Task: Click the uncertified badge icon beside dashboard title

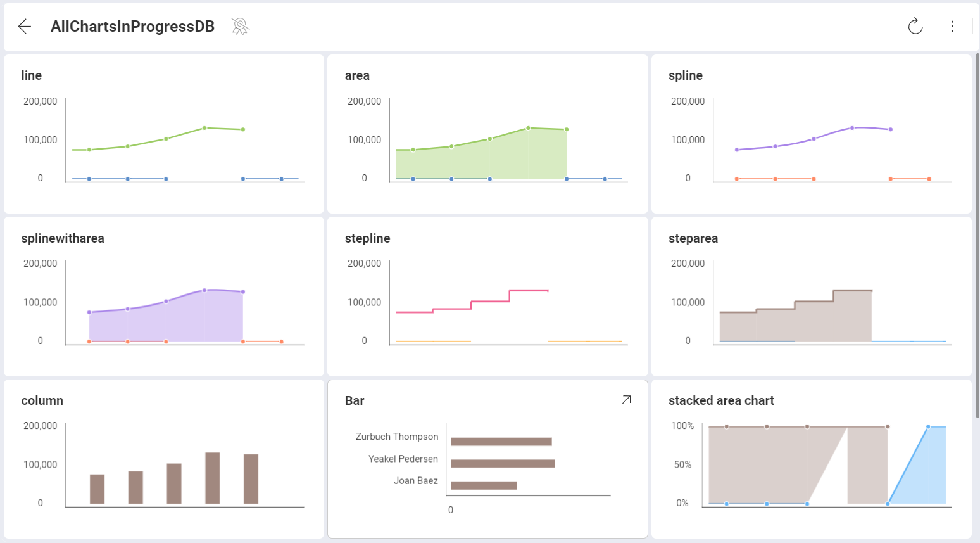Action: [x=240, y=26]
